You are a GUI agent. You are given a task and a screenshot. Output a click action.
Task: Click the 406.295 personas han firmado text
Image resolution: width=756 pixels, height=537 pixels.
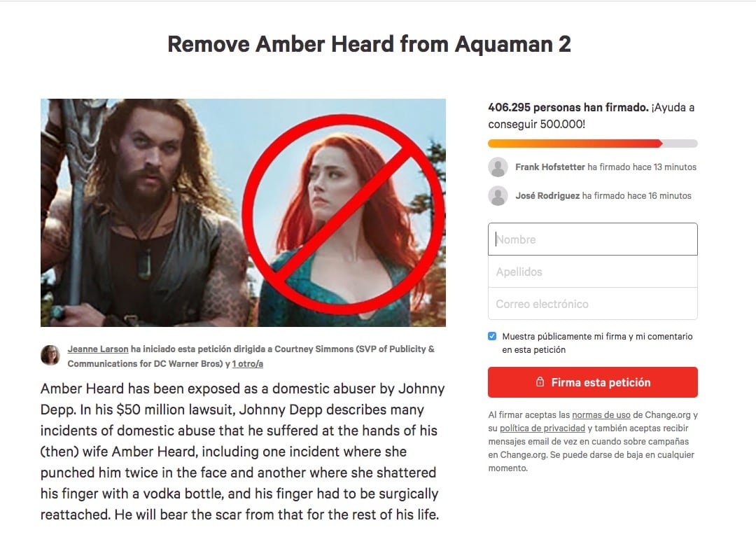pyautogui.click(x=568, y=108)
